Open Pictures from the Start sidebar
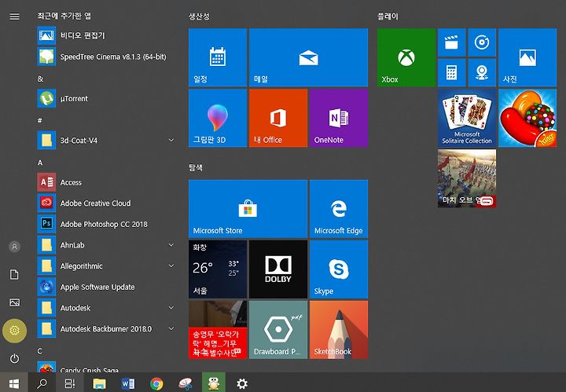 coord(14,302)
